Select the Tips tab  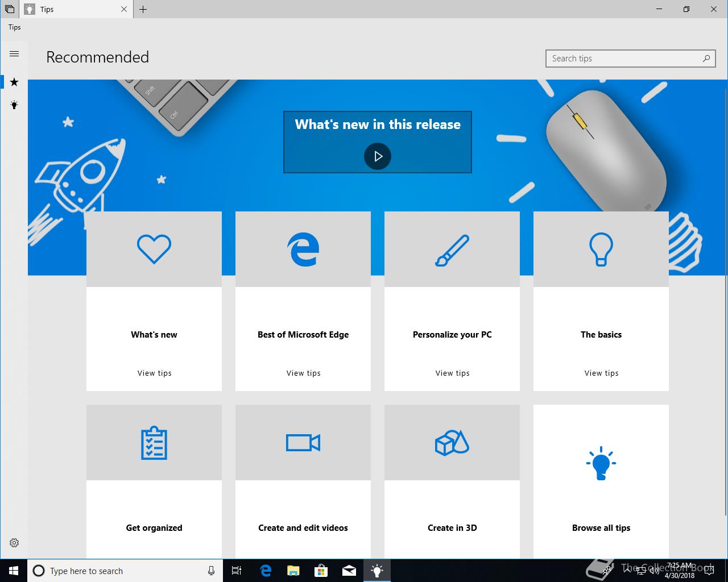[77, 9]
